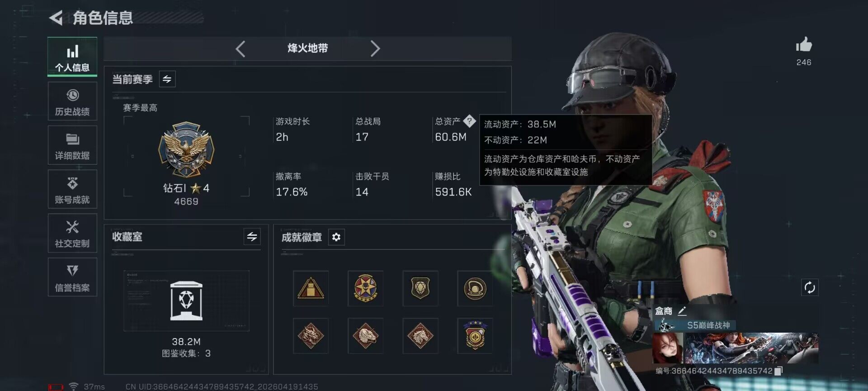Screen dimensions: 868x391
Task: Click the 总资产 question mark help icon
Action: click(x=469, y=121)
